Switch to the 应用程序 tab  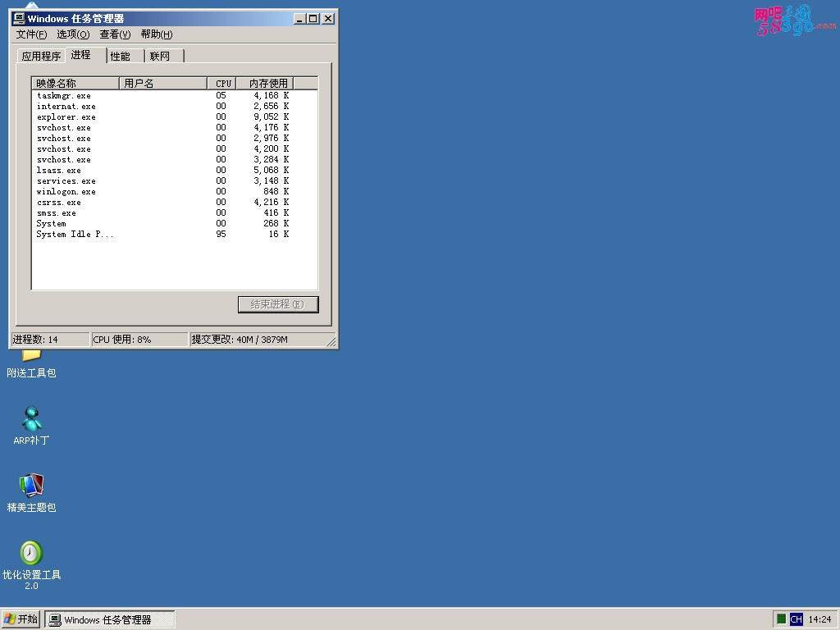(41, 57)
